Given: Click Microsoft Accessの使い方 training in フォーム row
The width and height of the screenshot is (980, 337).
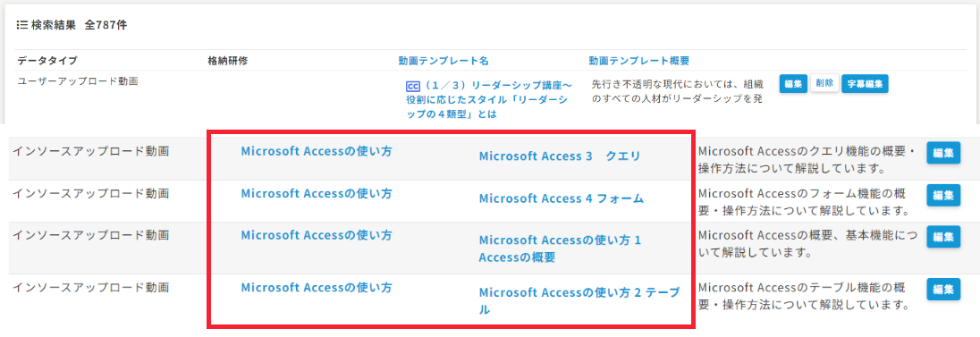Looking at the screenshot, I should point(317,194).
